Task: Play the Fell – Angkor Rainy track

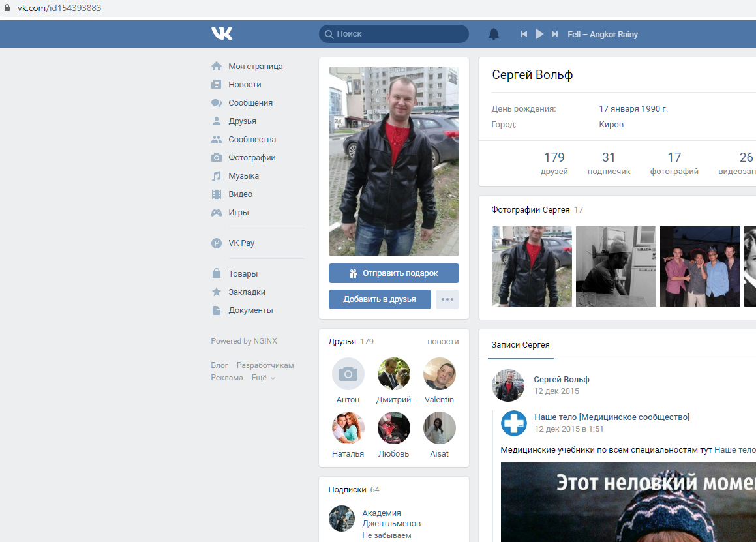Action: pyautogui.click(x=539, y=34)
